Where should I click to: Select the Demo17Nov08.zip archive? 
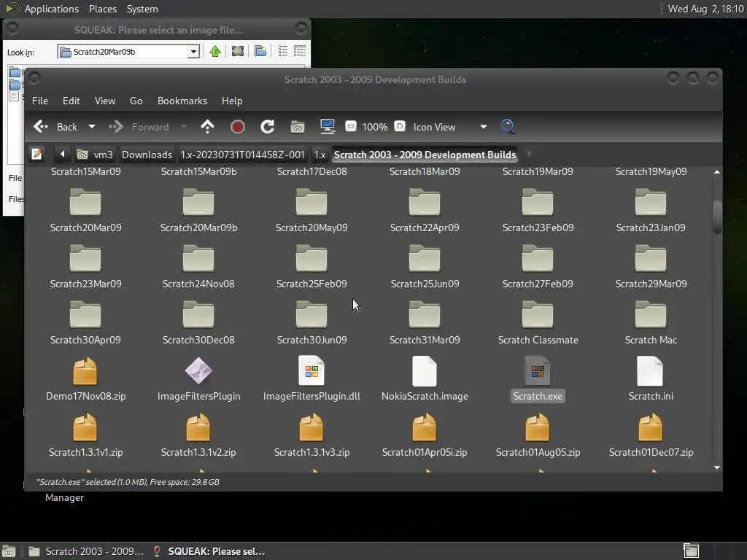point(85,378)
